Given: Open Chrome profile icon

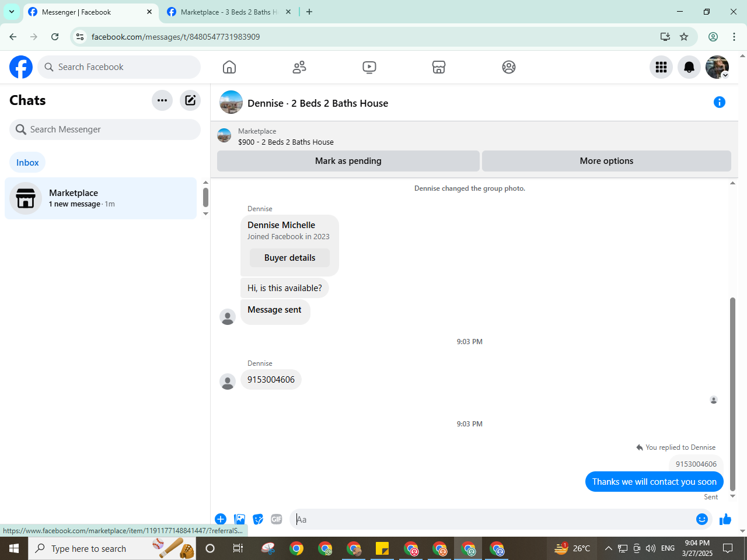Looking at the screenshot, I should tap(713, 37).
